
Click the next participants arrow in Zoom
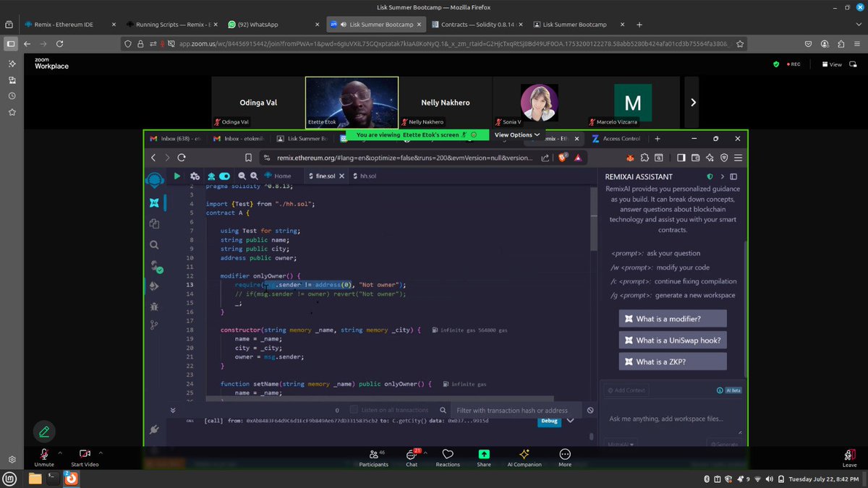coord(693,103)
